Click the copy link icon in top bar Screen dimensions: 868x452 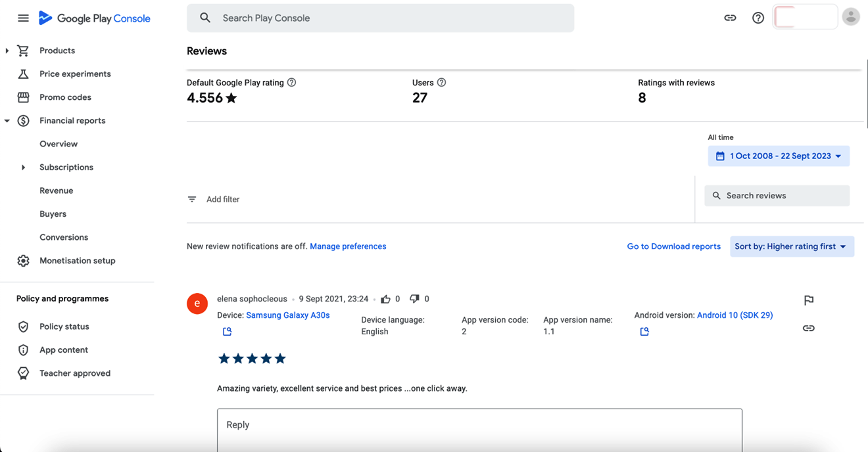pyautogui.click(x=730, y=18)
